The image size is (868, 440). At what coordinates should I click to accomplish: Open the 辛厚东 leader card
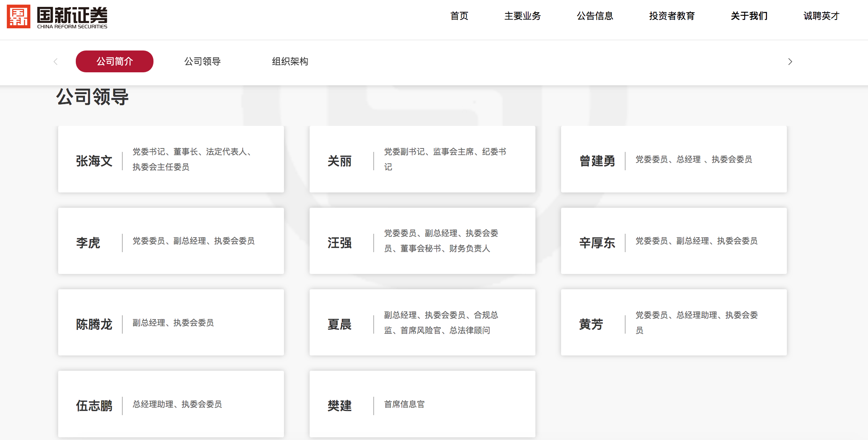pyautogui.click(x=674, y=241)
